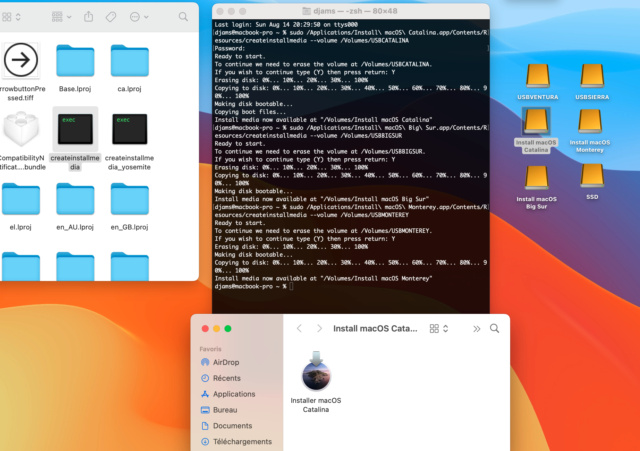Open view switcher in Install macOS Catalina window
Image resolution: width=640 pixels, height=451 pixels.
[x=439, y=329]
